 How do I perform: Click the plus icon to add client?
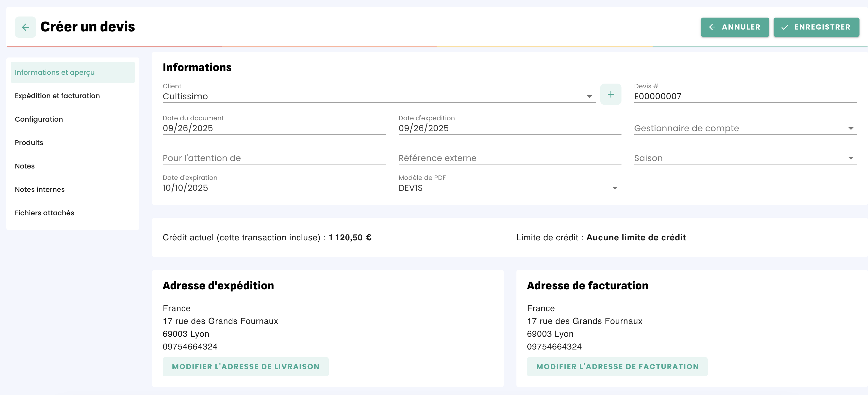click(611, 94)
